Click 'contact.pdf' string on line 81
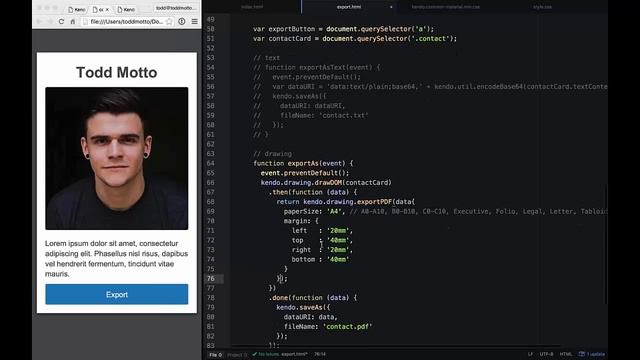 coord(347,327)
